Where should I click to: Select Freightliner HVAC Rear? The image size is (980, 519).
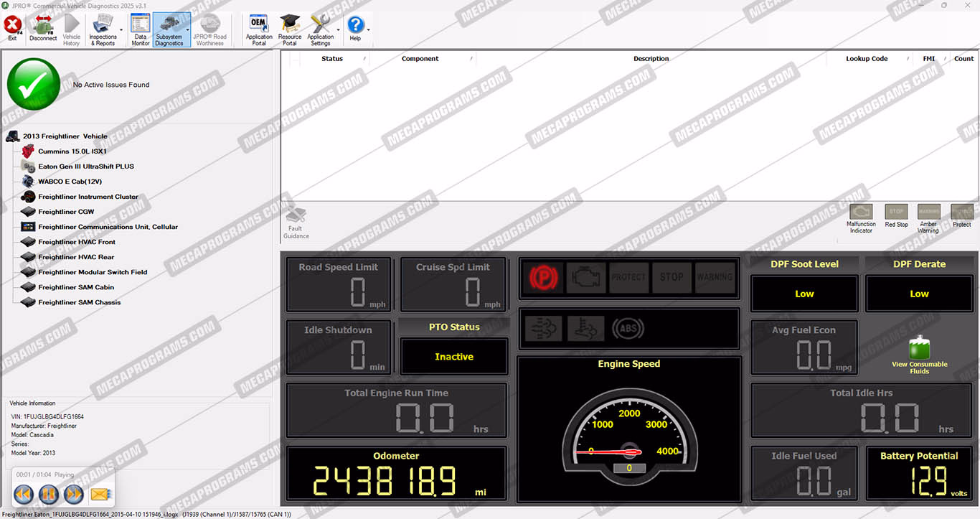click(x=76, y=257)
